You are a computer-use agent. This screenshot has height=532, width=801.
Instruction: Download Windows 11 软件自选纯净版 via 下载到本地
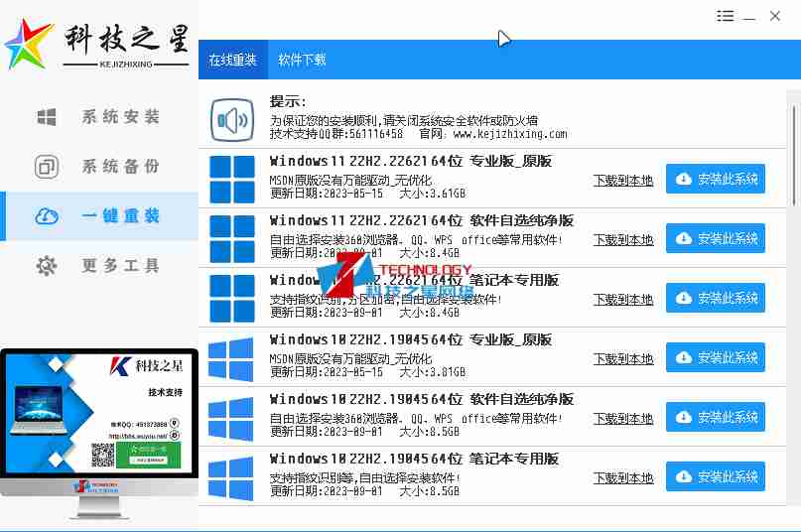tap(623, 240)
